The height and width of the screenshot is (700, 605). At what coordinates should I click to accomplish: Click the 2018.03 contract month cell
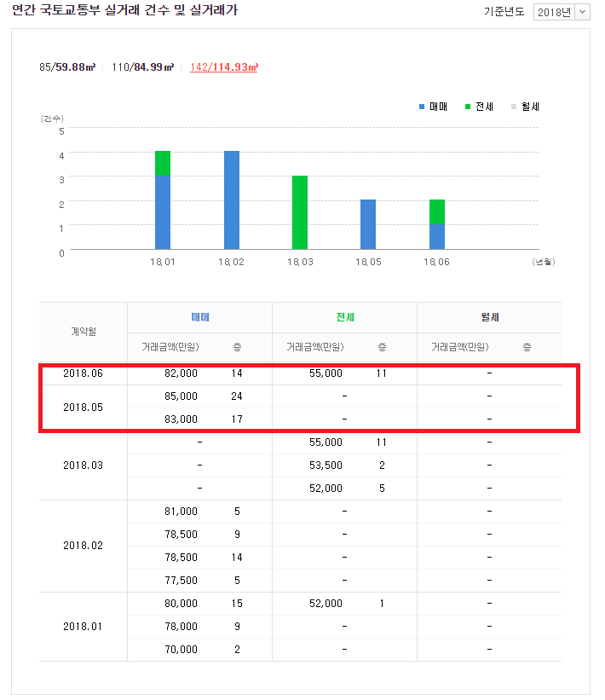[83, 466]
